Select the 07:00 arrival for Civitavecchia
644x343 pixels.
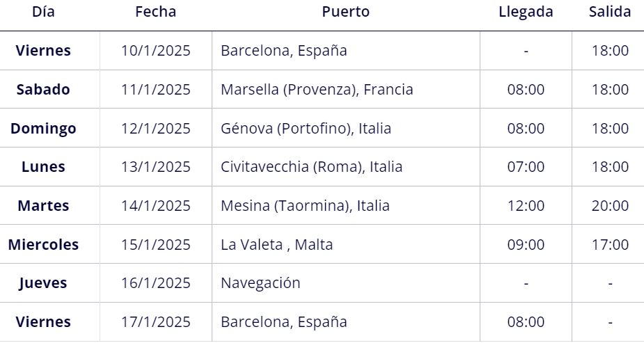pyautogui.click(x=526, y=167)
